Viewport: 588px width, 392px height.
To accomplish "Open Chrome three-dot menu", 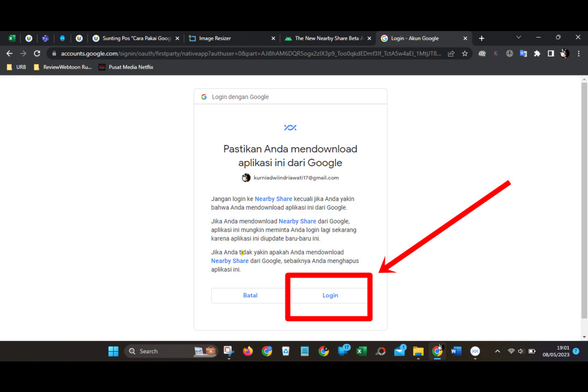I will [x=579, y=54].
